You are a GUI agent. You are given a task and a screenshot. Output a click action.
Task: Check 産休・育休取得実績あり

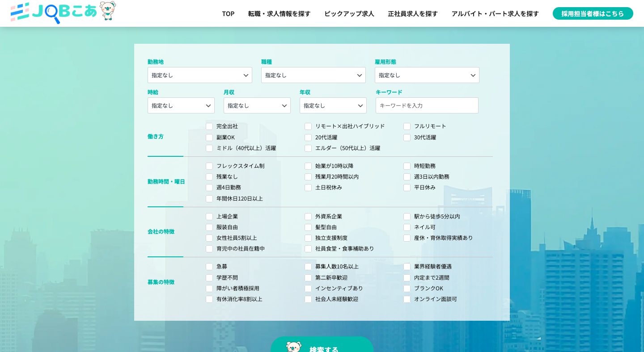click(407, 238)
